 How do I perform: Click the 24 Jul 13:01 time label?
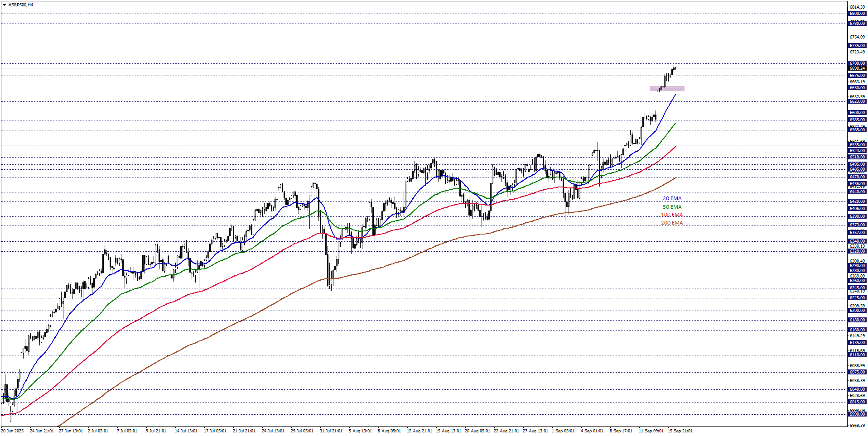pos(273,431)
